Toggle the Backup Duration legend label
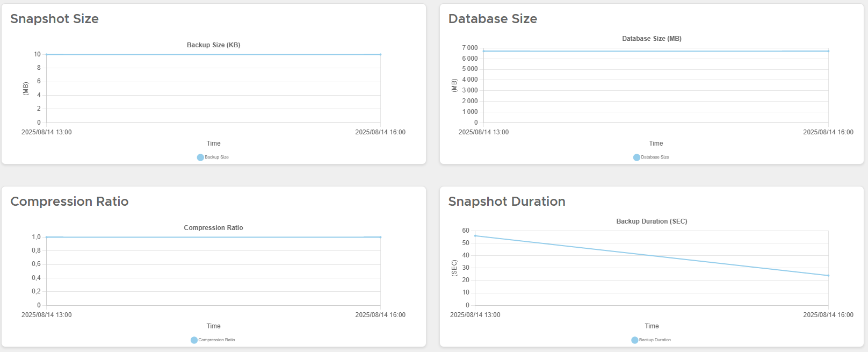Screen dimensions: 868x352 655,340
